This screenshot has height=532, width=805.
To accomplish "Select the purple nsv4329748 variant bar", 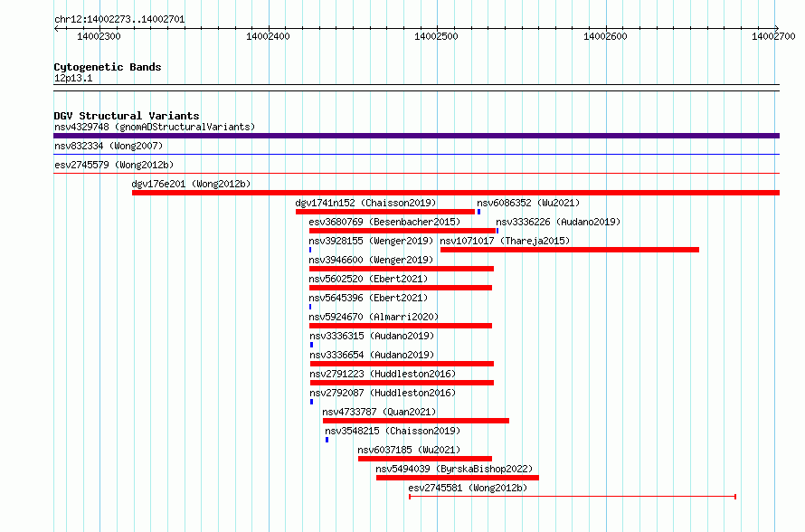I will click(x=416, y=136).
